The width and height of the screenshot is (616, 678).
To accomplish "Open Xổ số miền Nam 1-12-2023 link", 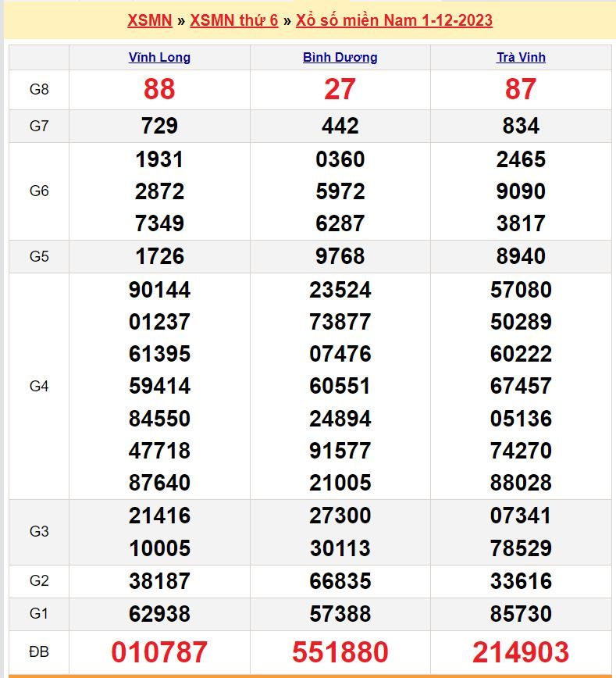I will click(x=393, y=20).
